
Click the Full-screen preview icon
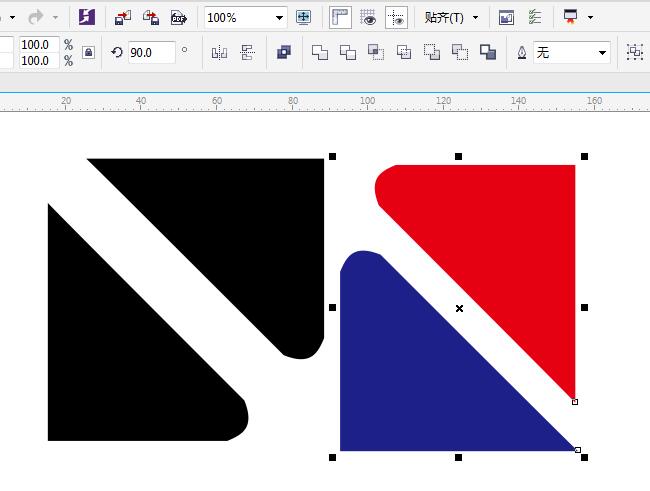pyautogui.click(x=303, y=17)
